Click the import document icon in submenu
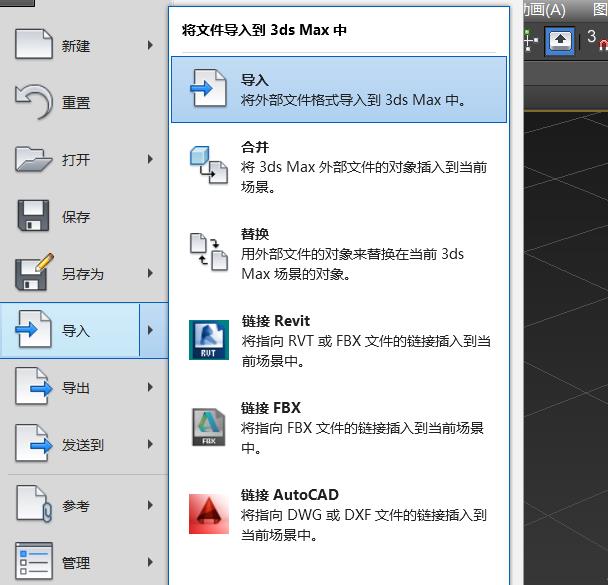 point(209,88)
